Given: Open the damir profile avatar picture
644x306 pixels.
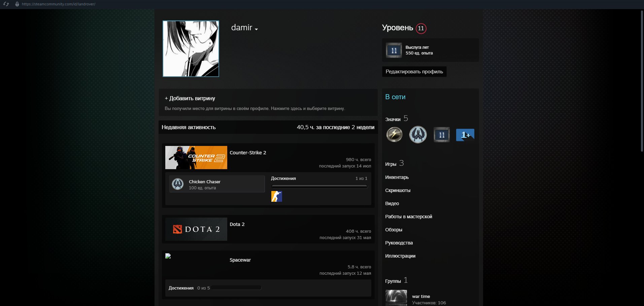Looking at the screenshot, I should click(x=191, y=49).
